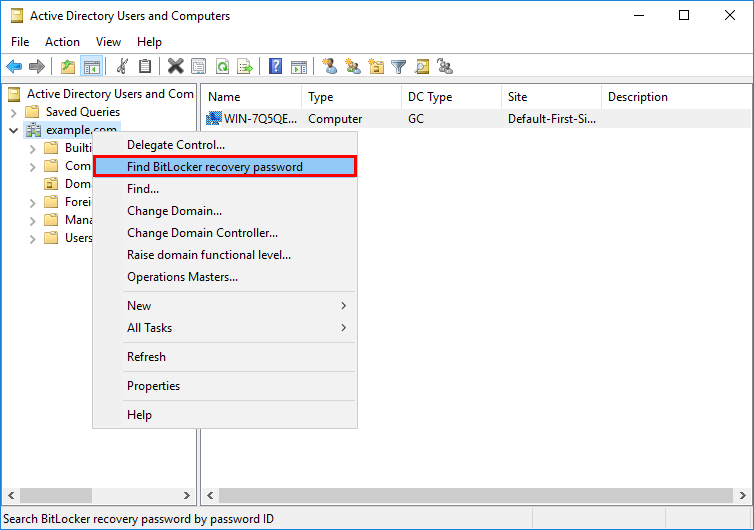The width and height of the screenshot is (754, 530).
Task: Click Refresh in the context menu
Action: (x=225, y=357)
